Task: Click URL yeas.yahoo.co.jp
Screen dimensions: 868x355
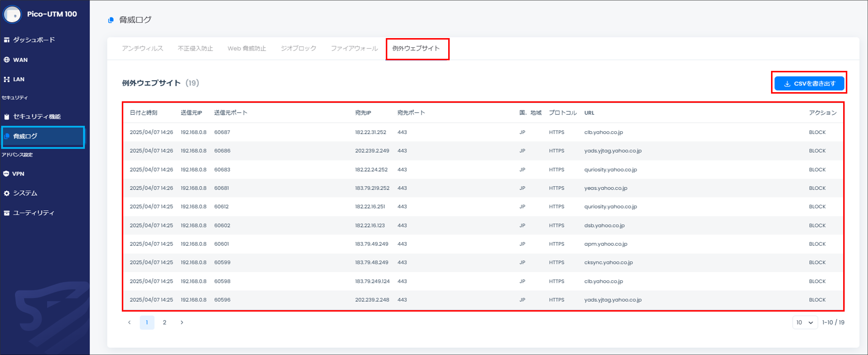Action: coord(606,188)
